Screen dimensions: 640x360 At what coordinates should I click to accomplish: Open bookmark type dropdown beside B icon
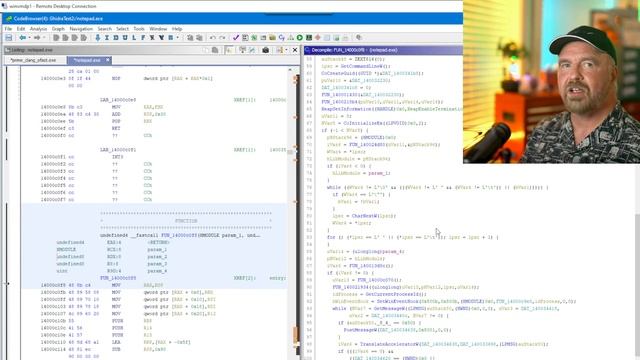[178, 38]
